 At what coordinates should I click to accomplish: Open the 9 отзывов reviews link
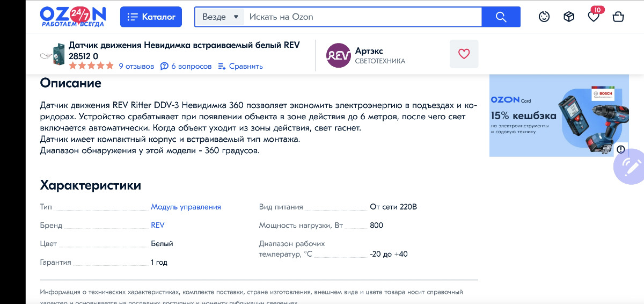tap(136, 66)
